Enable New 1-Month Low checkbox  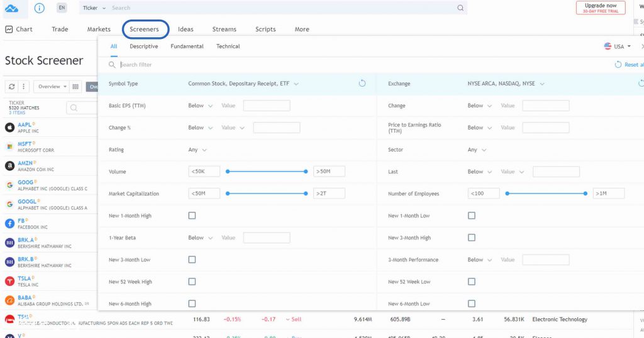[472, 215]
